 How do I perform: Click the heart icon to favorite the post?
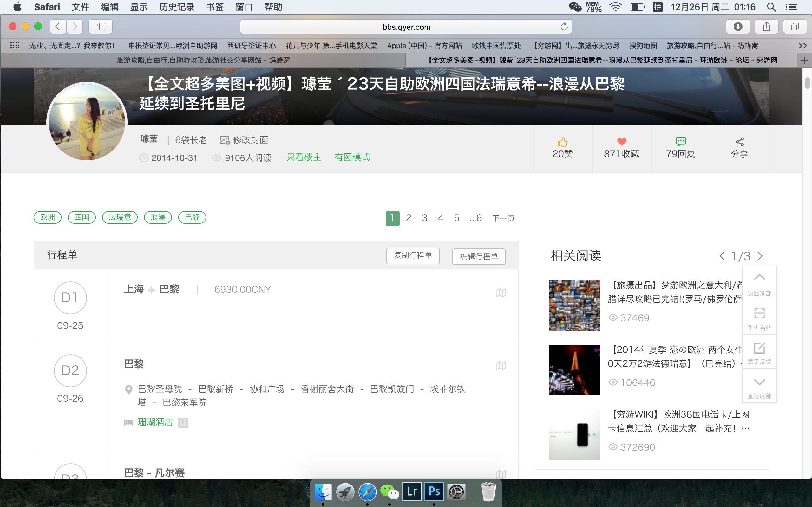pyautogui.click(x=621, y=142)
